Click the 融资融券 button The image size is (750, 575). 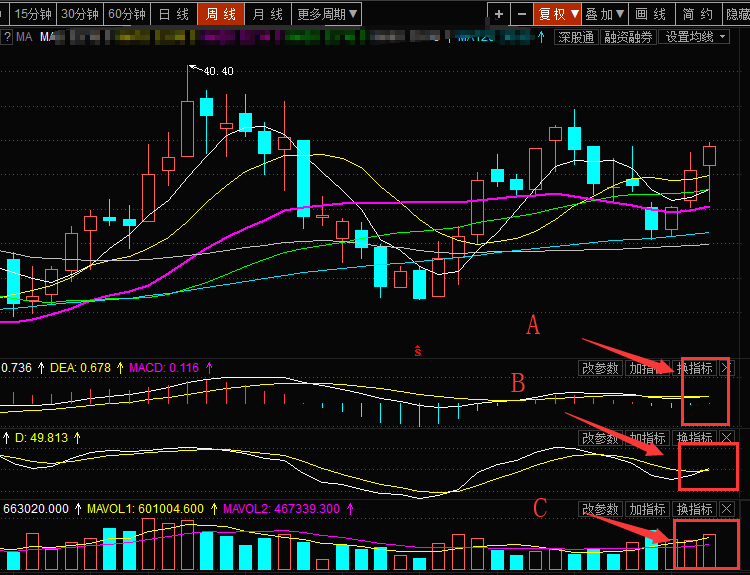coord(628,37)
